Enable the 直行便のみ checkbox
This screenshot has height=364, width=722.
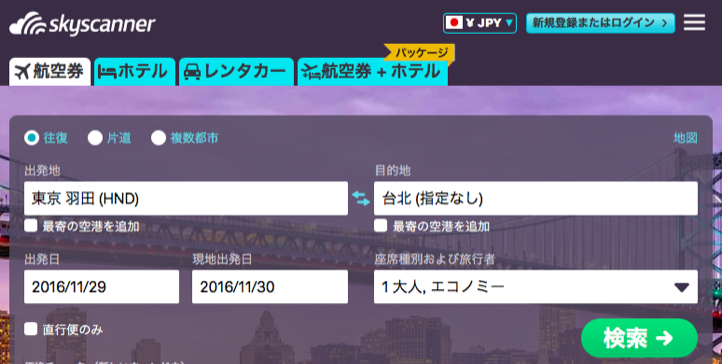point(31,329)
